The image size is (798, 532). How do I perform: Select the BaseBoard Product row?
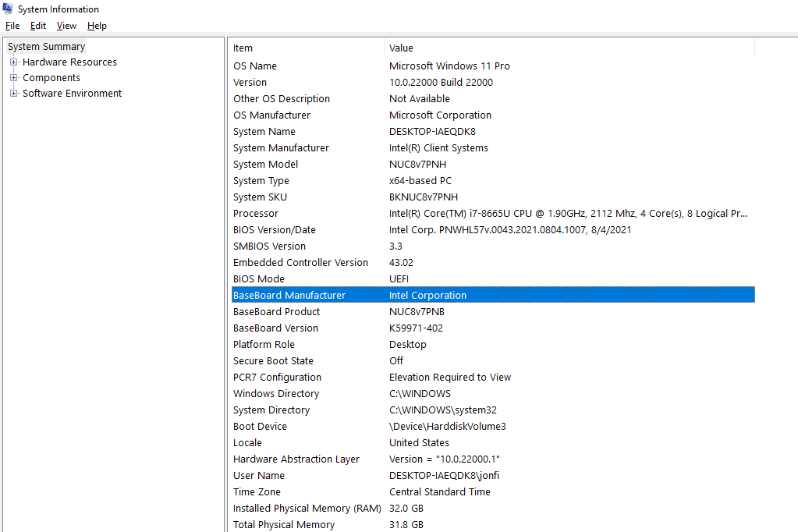click(x=493, y=311)
